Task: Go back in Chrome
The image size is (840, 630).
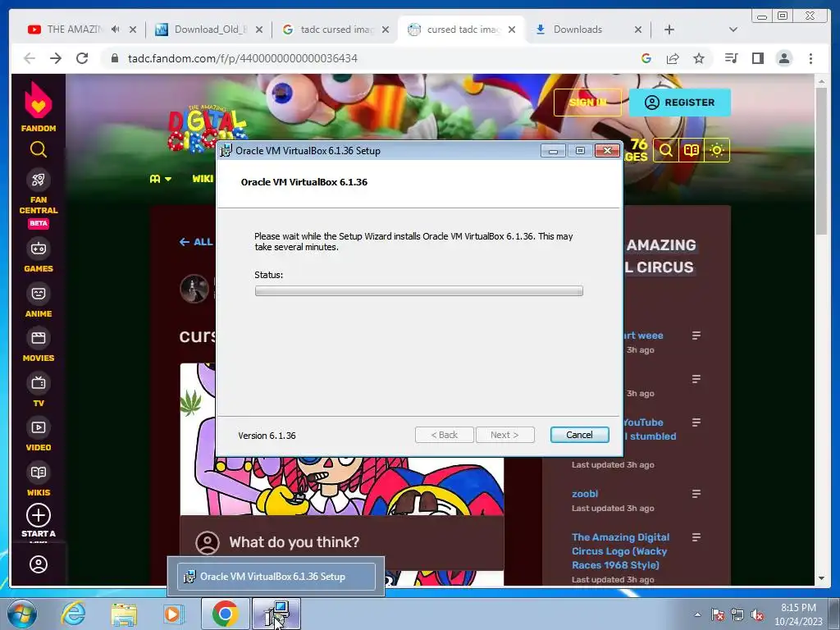Action: point(30,58)
